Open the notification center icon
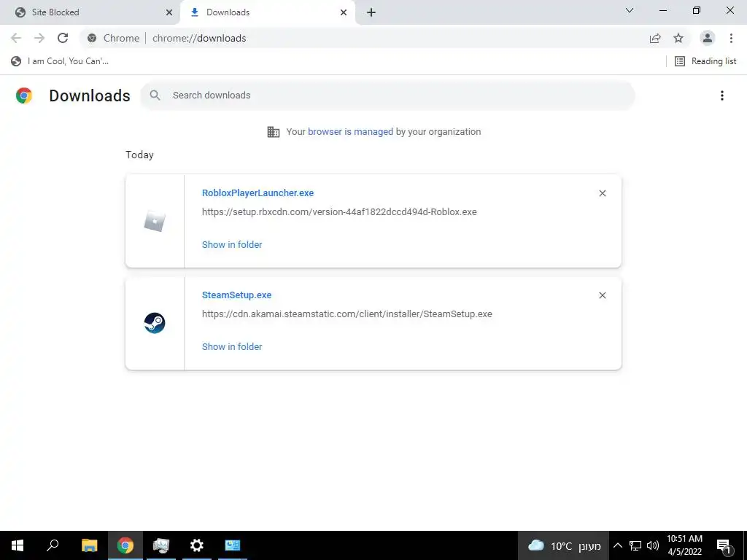 pos(724,545)
